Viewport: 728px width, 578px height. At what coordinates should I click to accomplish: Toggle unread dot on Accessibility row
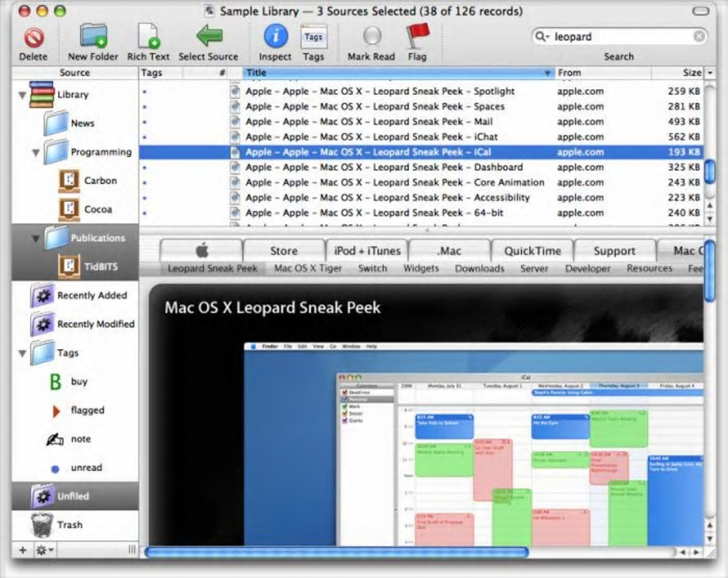pyautogui.click(x=145, y=198)
